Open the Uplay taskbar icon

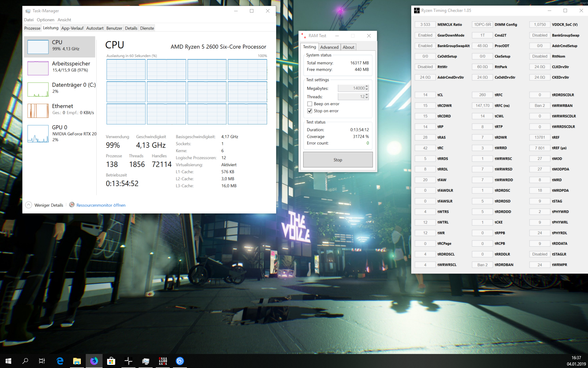click(180, 361)
